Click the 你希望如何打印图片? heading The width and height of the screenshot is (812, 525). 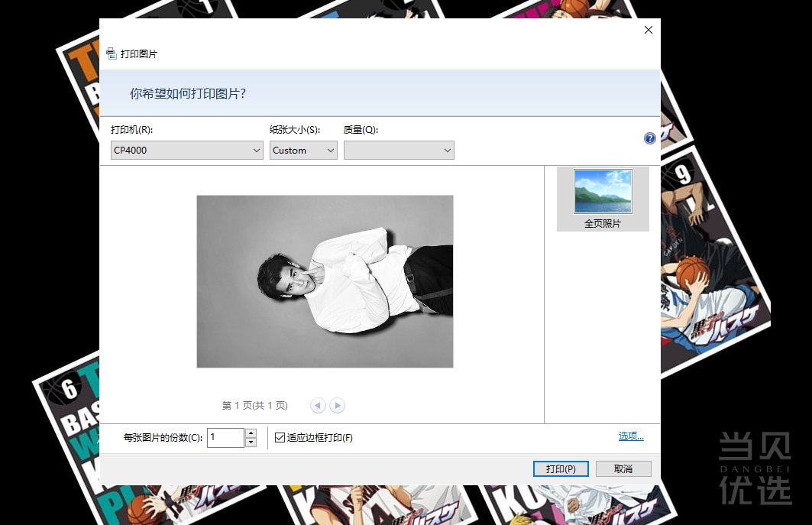pos(187,94)
